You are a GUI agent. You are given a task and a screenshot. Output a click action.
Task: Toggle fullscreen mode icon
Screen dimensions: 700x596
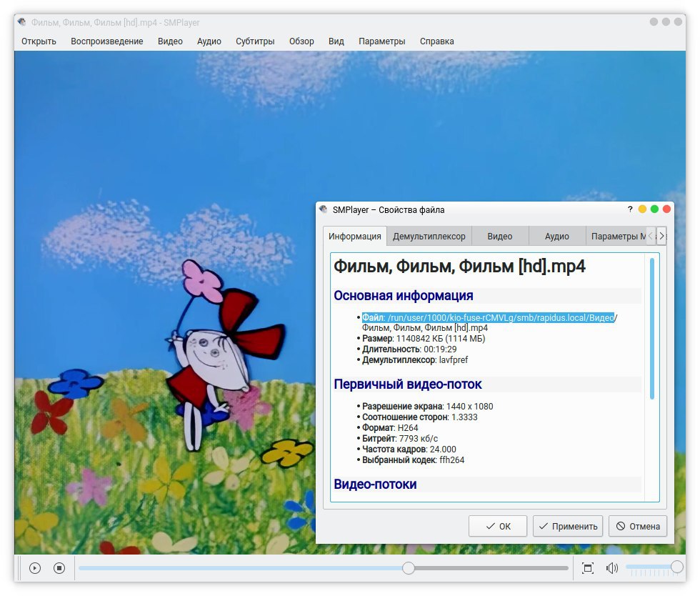point(588,568)
